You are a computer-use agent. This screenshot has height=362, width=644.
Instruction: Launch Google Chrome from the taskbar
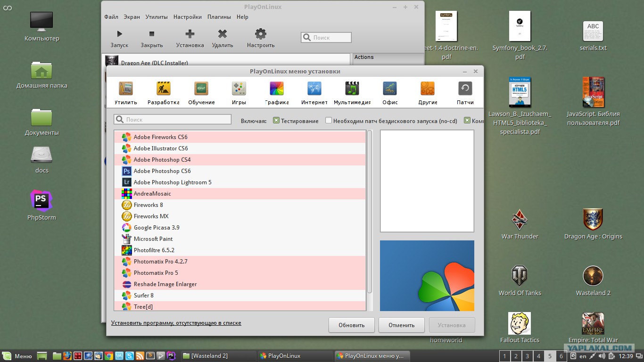tap(109, 356)
